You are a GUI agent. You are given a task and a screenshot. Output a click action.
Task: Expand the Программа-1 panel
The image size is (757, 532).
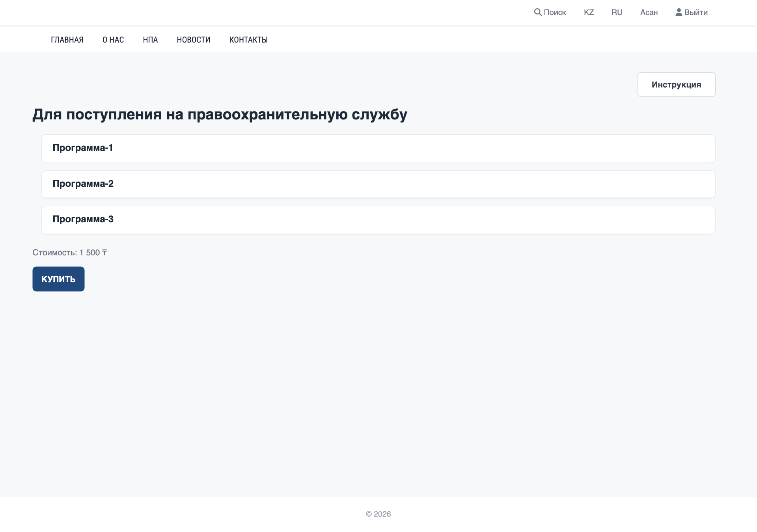point(378,148)
